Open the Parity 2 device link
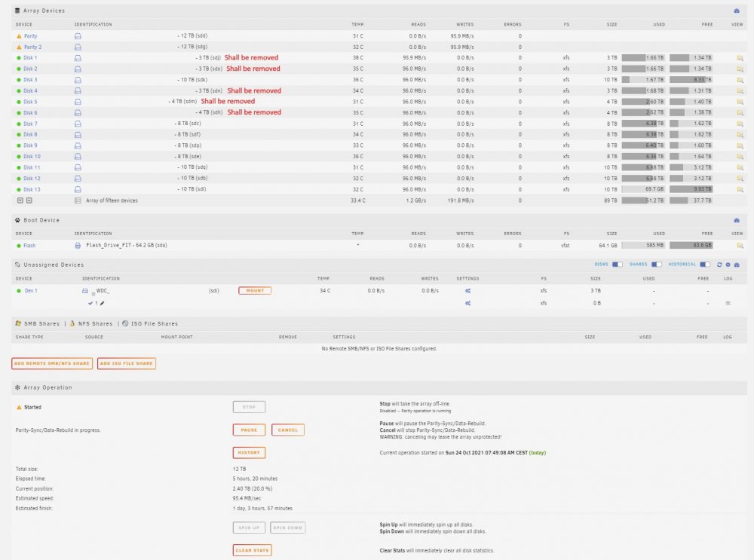Viewport: 754px width, 560px height. 32,47
